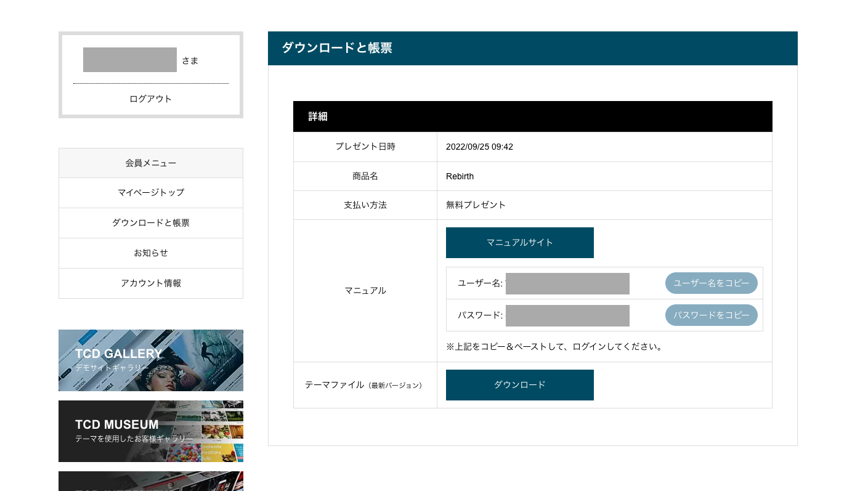Click the copy-paste login note text
The width and height of the screenshot is (868, 491).
point(555,347)
